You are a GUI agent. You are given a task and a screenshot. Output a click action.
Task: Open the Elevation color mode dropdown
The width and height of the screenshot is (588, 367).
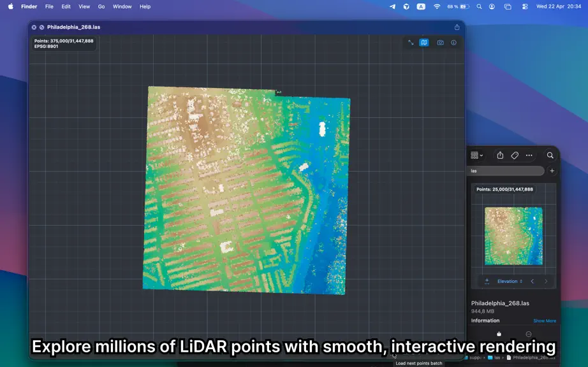(510, 281)
